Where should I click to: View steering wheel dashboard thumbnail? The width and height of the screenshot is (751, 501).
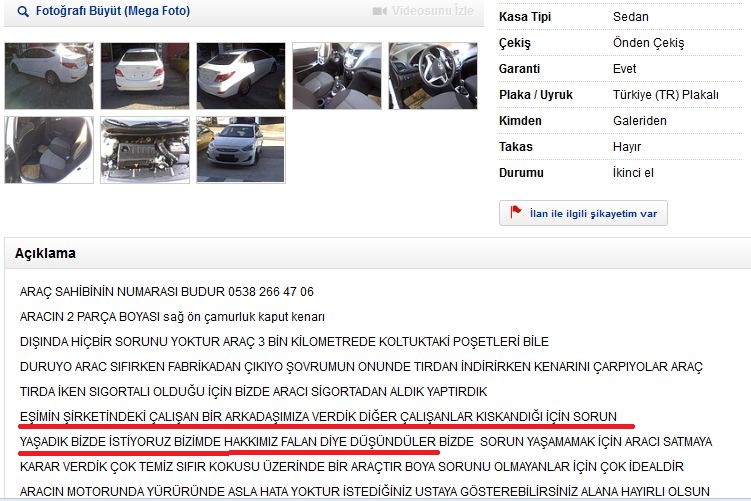tap(433, 76)
